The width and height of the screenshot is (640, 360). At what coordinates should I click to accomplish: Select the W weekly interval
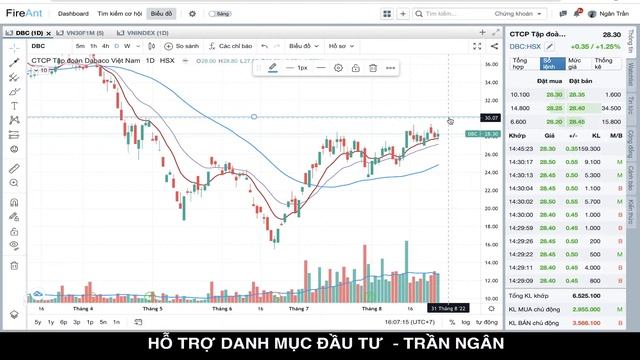click(x=127, y=46)
